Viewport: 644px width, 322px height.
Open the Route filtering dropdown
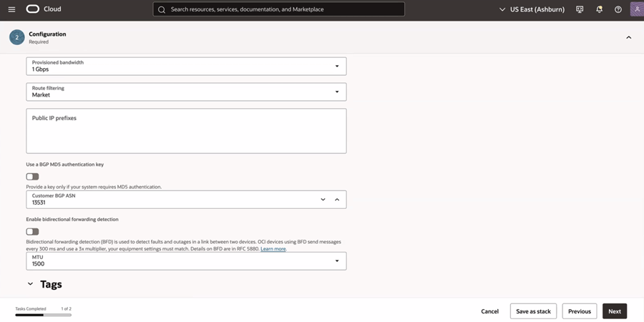point(186,92)
